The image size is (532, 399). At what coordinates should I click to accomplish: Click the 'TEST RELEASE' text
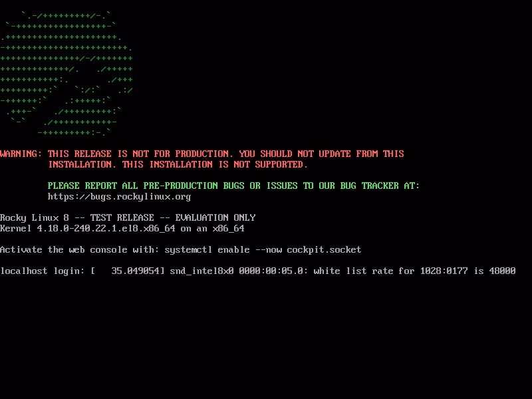(122, 218)
